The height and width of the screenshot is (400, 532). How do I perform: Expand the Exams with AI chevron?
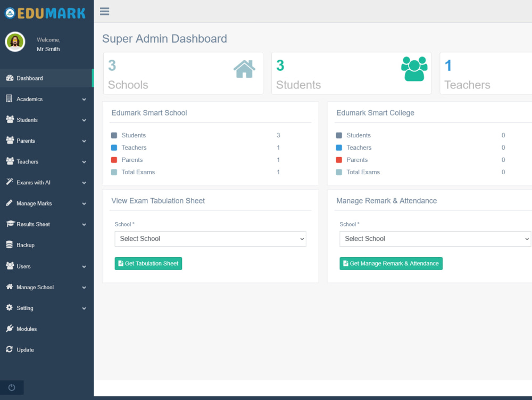click(x=84, y=183)
